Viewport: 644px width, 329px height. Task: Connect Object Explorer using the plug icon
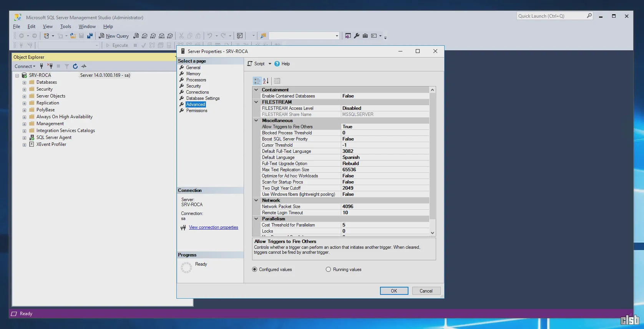(41, 66)
